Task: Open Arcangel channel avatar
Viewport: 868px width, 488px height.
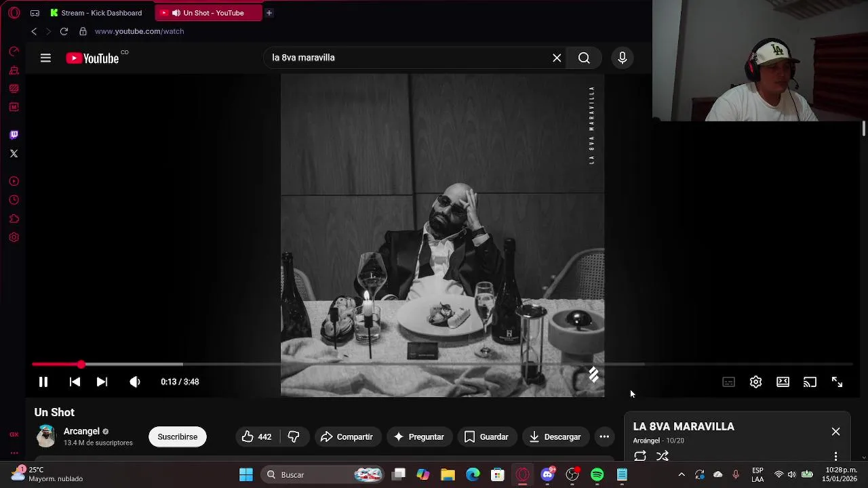Action: 46,436
